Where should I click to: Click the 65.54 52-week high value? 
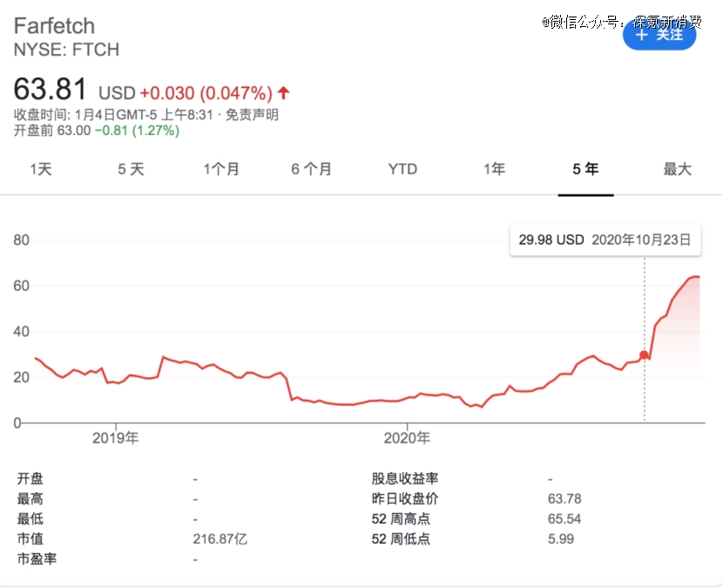(x=564, y=519)
